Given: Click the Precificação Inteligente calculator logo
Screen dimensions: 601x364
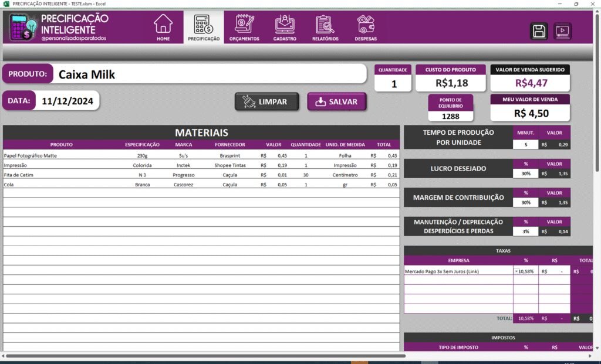Looking at the screenshot, I should 23,28.
